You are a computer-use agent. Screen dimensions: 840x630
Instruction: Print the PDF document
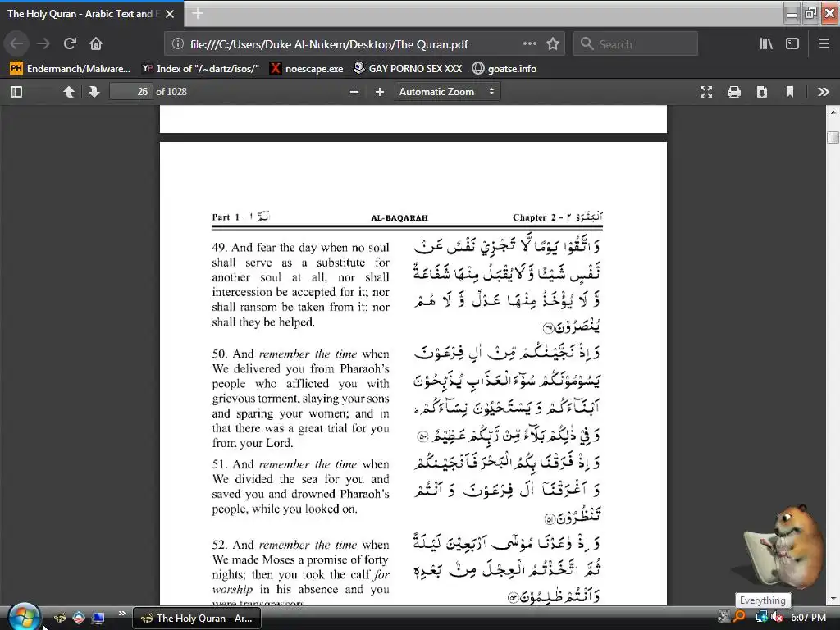coord(734,92)
